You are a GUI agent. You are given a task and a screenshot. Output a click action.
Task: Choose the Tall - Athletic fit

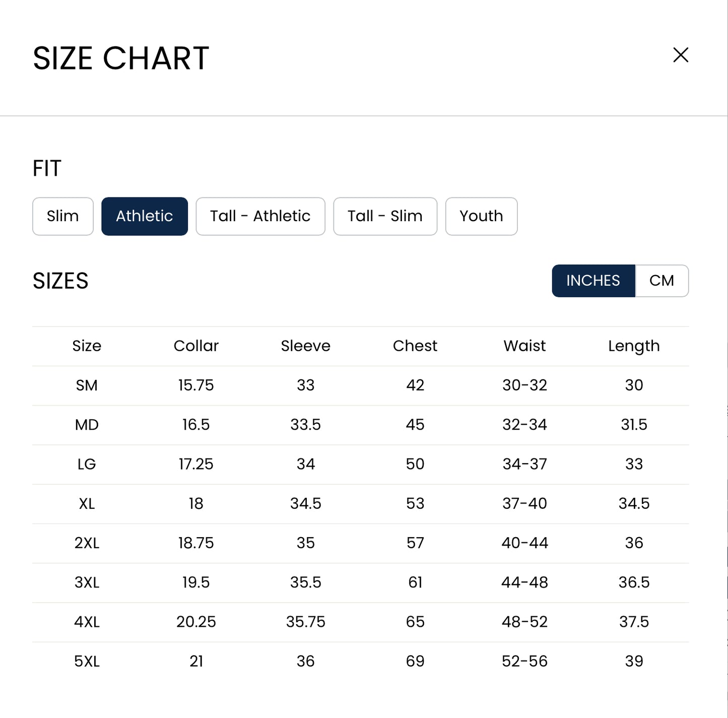click(x=260, y=216)
